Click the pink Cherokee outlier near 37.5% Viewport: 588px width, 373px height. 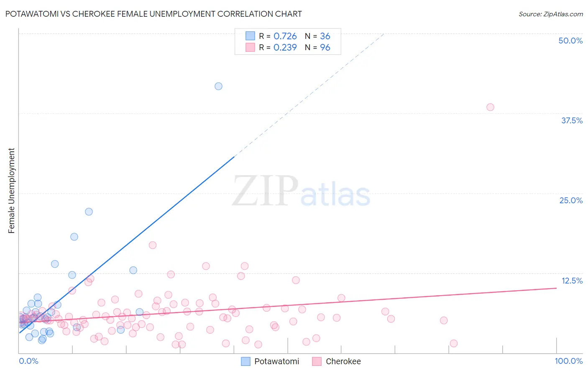[x=490, y=107]
